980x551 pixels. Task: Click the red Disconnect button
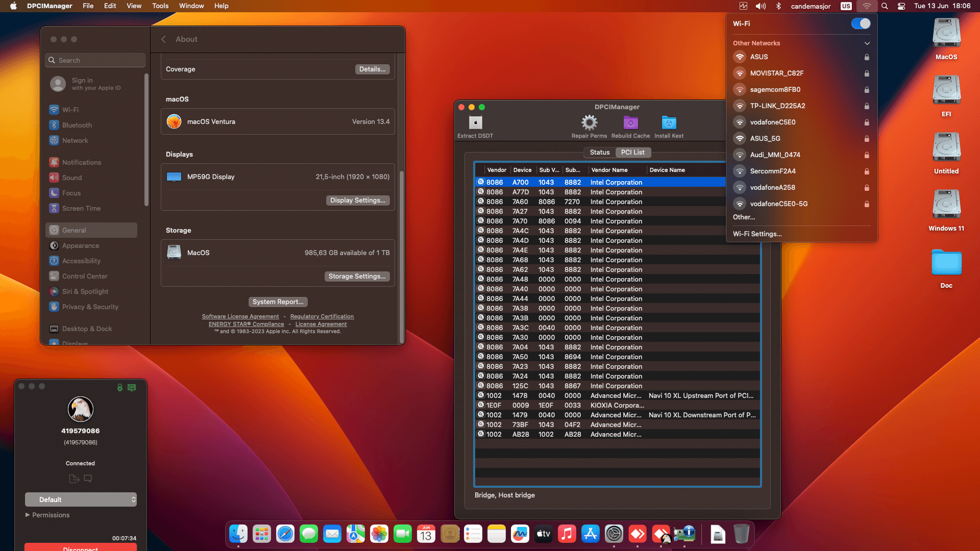[81, 548]
